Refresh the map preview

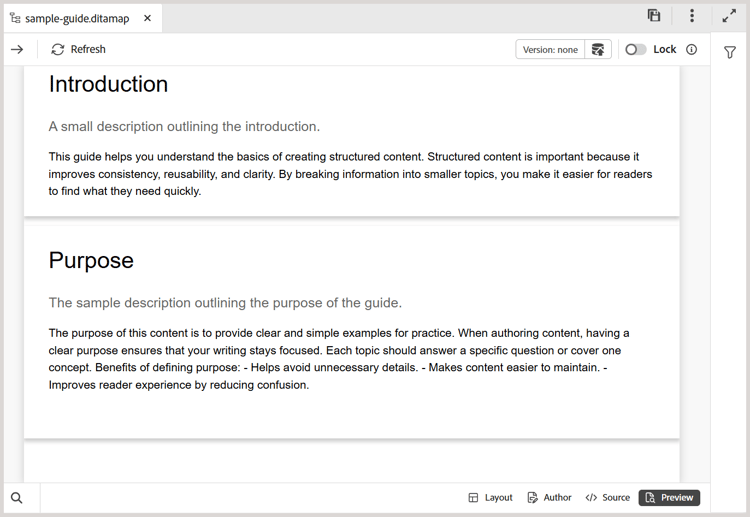[78, 49]
